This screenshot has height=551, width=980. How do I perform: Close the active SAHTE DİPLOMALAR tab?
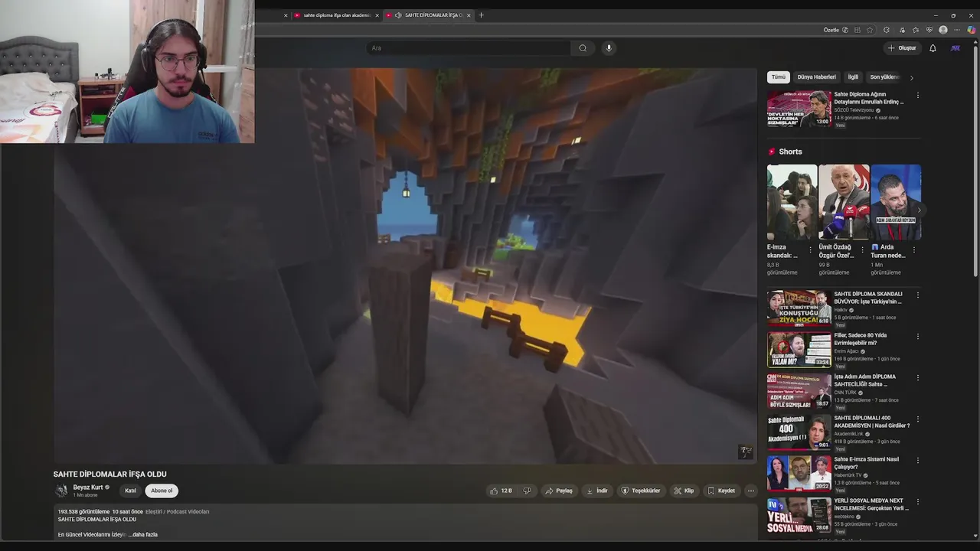tap(469, 15)
